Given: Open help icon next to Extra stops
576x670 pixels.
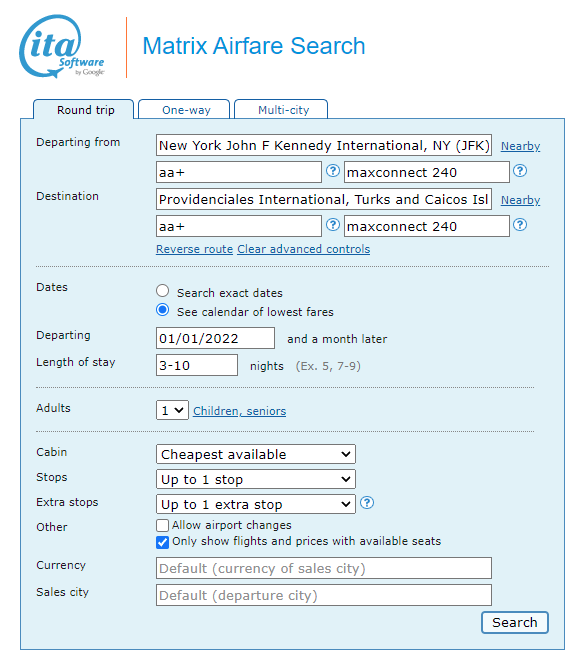Looking at the screenshot, I should tap(367, 503).
